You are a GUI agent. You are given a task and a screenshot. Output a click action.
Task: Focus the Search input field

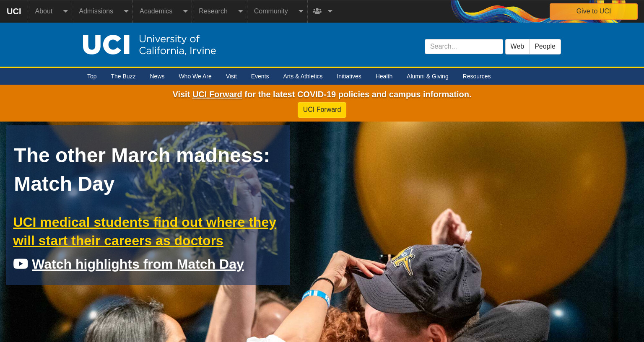pyautogui.click(x=464, y=47)
